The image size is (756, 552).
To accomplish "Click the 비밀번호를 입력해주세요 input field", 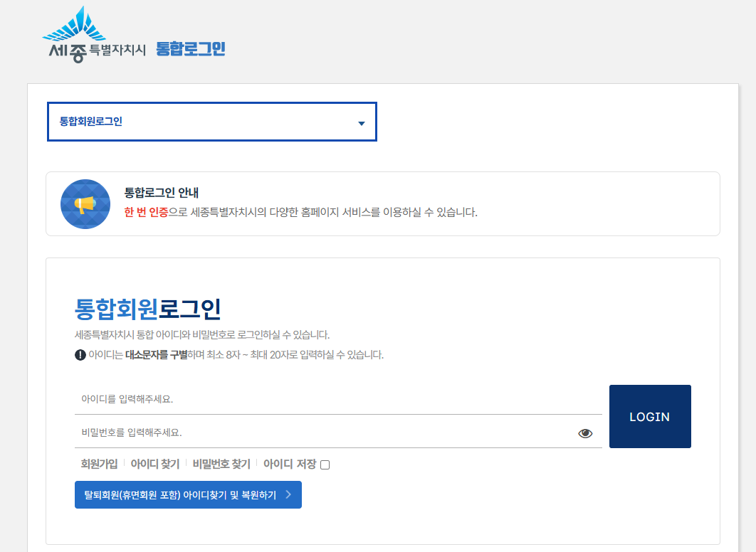I will point(285,432).
